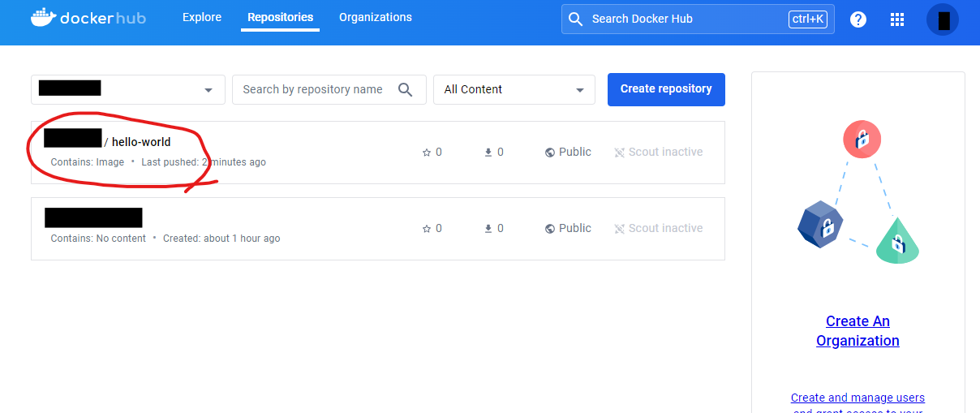Open the user avatar menu
This screenshot has height=413, width=980.
943,19
